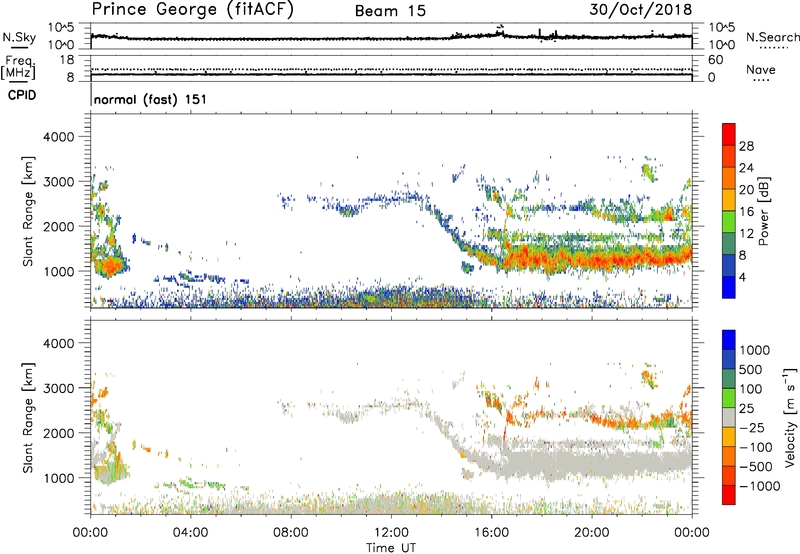Click the "08:00" time axis label
This screenshot has height=554, width=800.
click(291, 533)
